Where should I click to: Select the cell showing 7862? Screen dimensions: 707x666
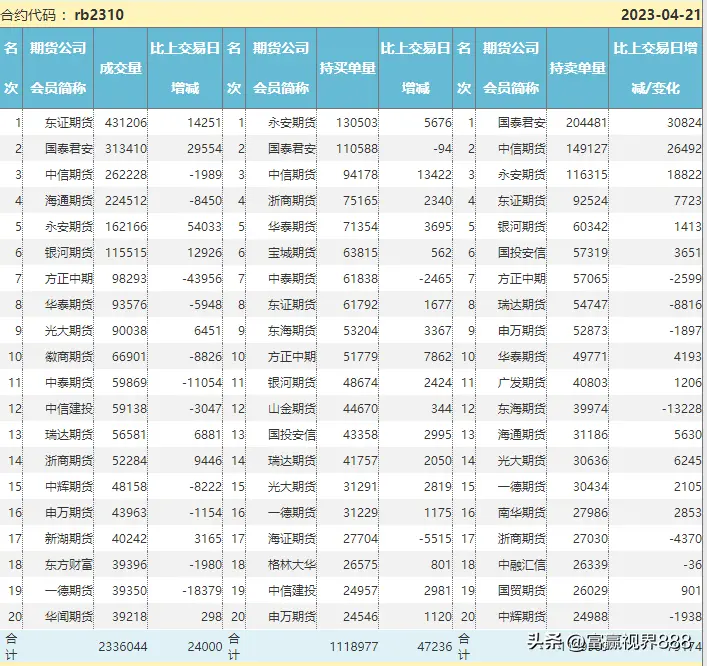point(437,357)
